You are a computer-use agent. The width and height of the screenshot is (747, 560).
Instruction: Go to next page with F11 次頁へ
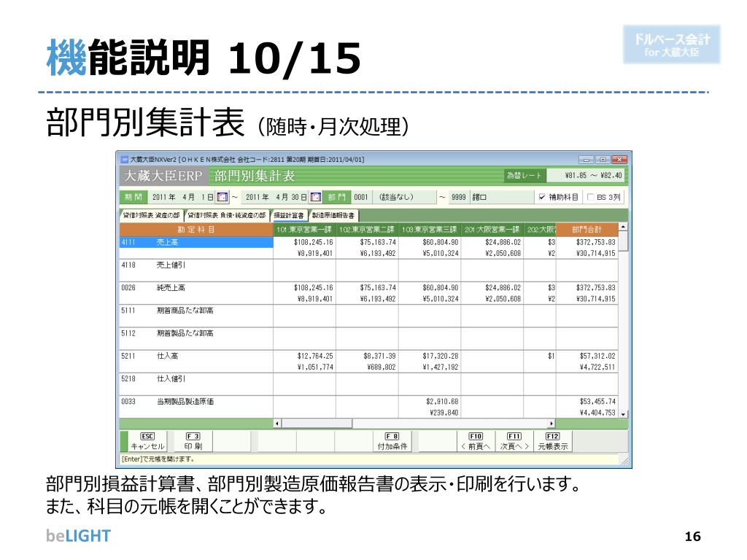click(514, 441)
